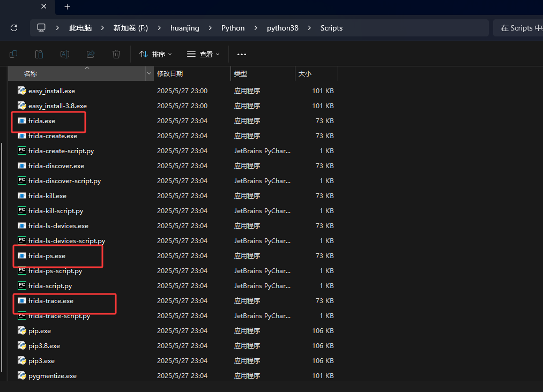Go to 此电脑 in the address bar
This screenshot has height=392, width=543.
tap(80, 28)
